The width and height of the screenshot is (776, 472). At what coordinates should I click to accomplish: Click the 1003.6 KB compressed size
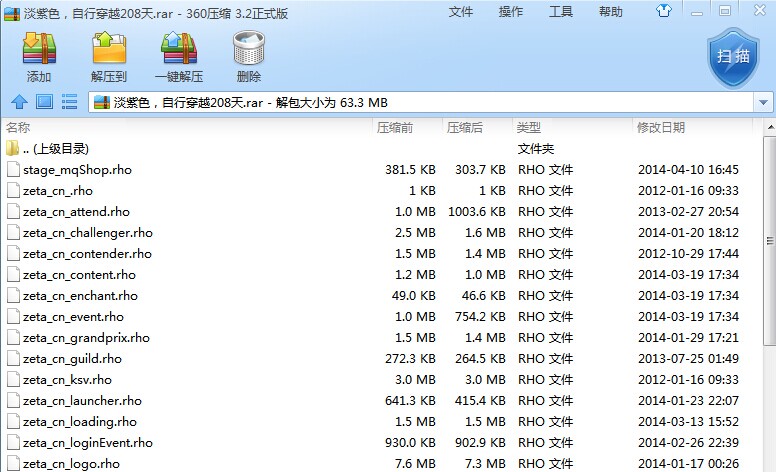pos(477,212)
